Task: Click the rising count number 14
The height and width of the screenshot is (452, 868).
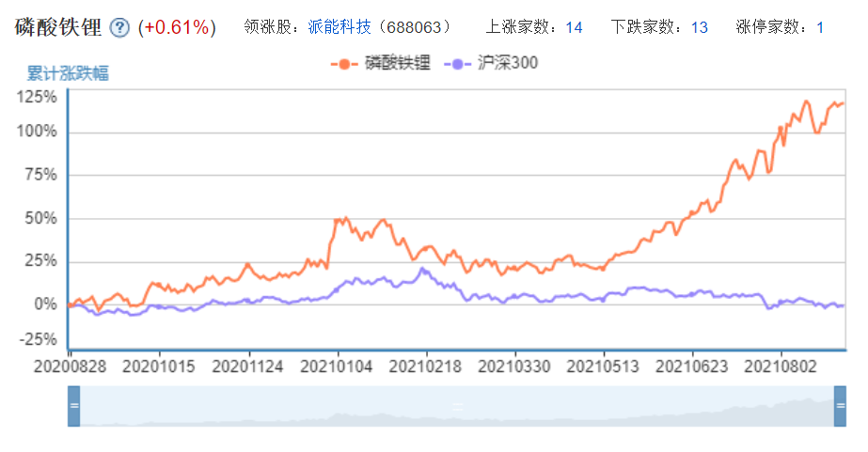Action: [574, 27]
